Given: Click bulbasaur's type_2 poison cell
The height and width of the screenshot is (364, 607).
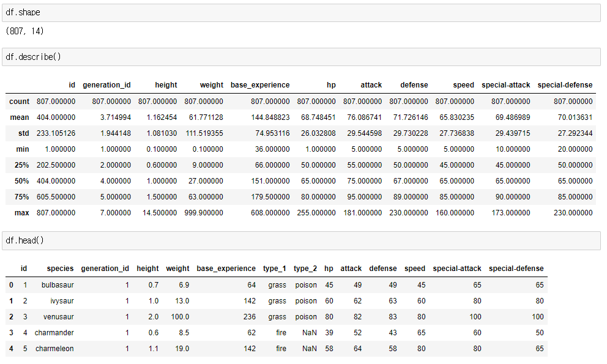Looking at the screenshot, I should (306, 285).
